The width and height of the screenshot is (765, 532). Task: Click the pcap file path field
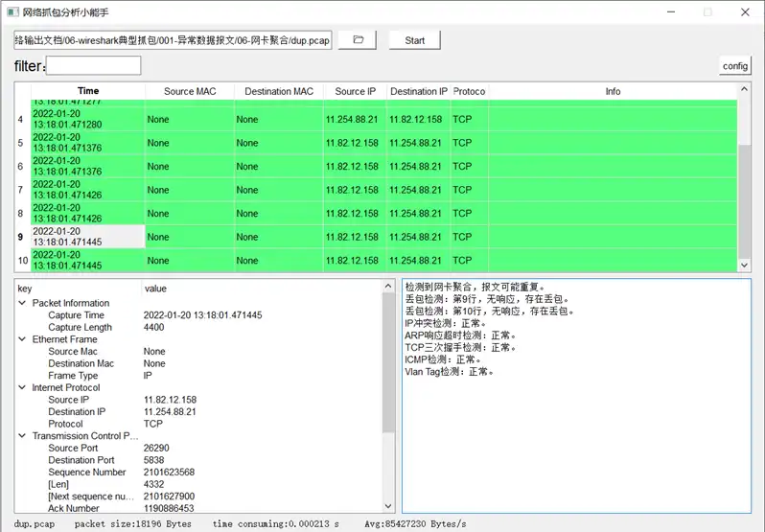click(x=173, y=40)
